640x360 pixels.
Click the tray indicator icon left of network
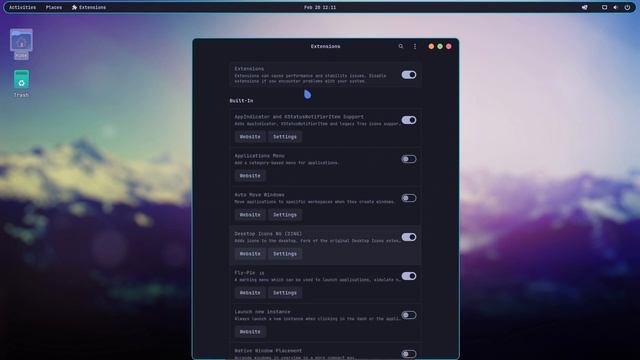584,7
